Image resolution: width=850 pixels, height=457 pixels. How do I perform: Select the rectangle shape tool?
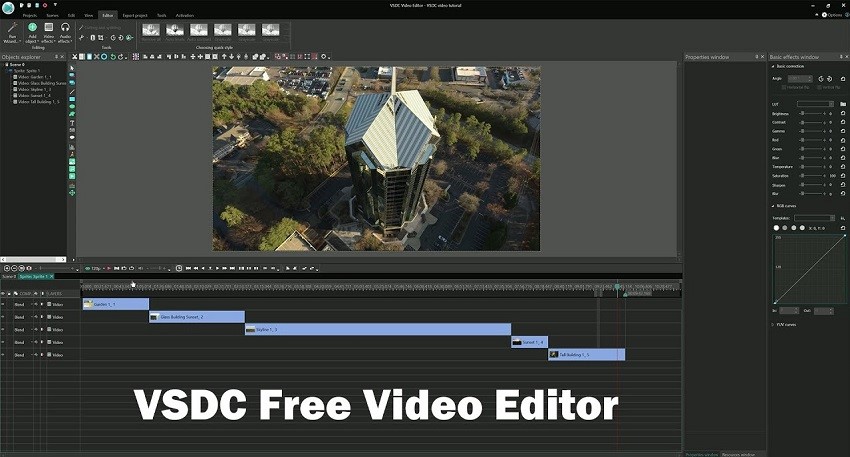tap(72, 99)
